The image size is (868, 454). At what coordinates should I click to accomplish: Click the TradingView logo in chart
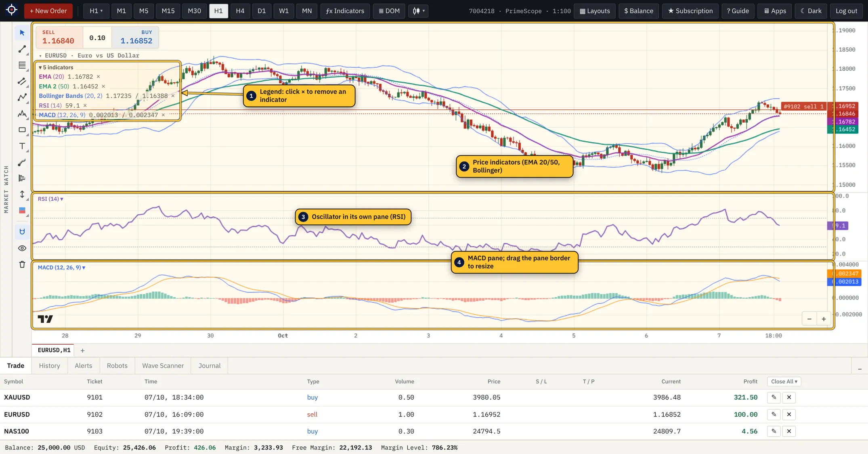45,319
